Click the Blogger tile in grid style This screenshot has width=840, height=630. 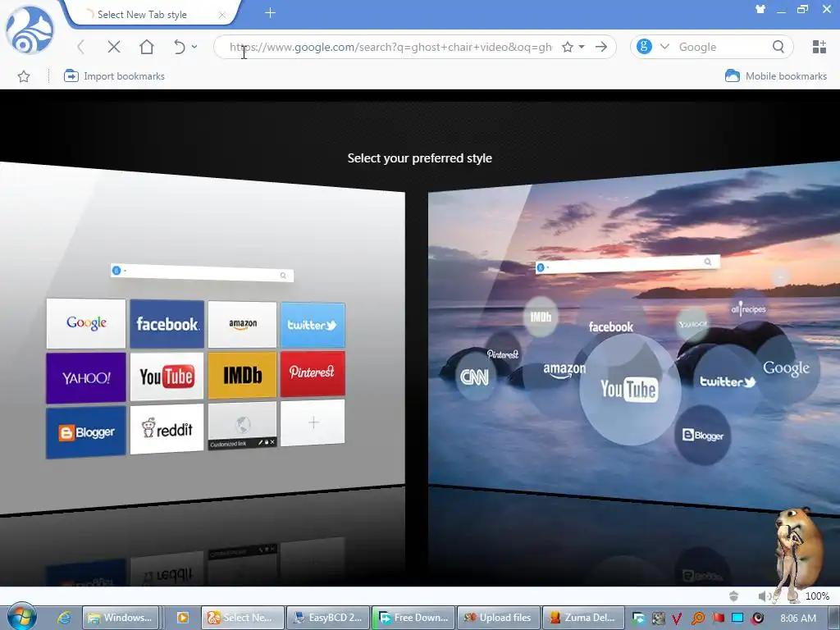pos(85,431)
